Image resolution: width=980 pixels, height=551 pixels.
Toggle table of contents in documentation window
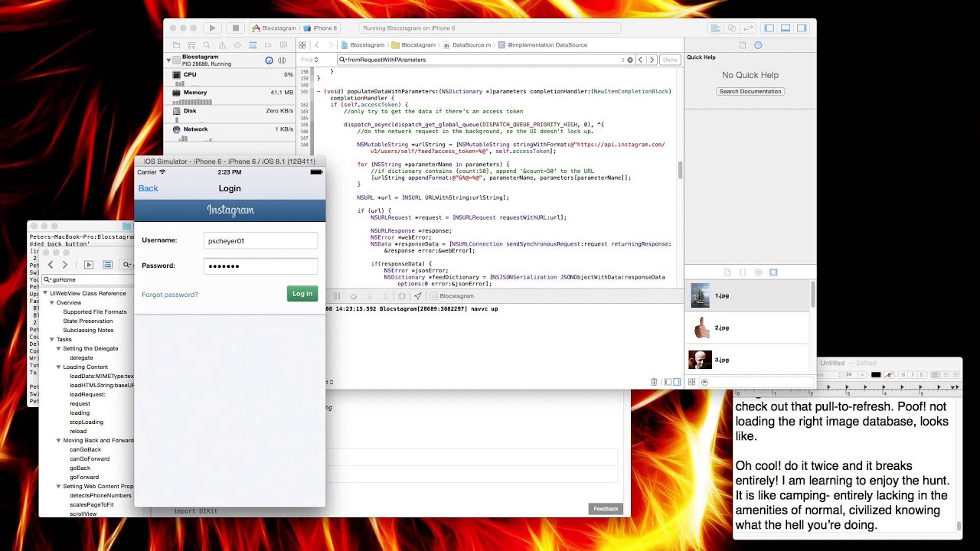coord(107,265)
